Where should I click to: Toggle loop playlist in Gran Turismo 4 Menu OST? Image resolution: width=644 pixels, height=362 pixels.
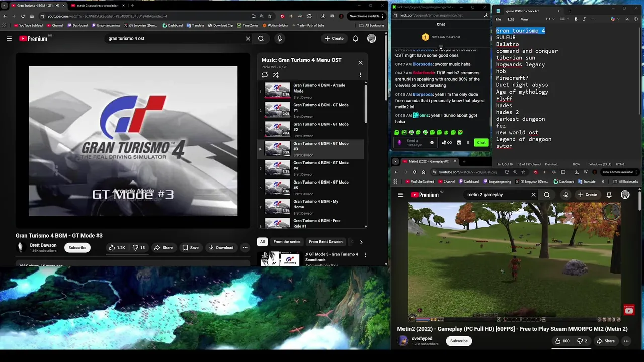coord(265,75)
